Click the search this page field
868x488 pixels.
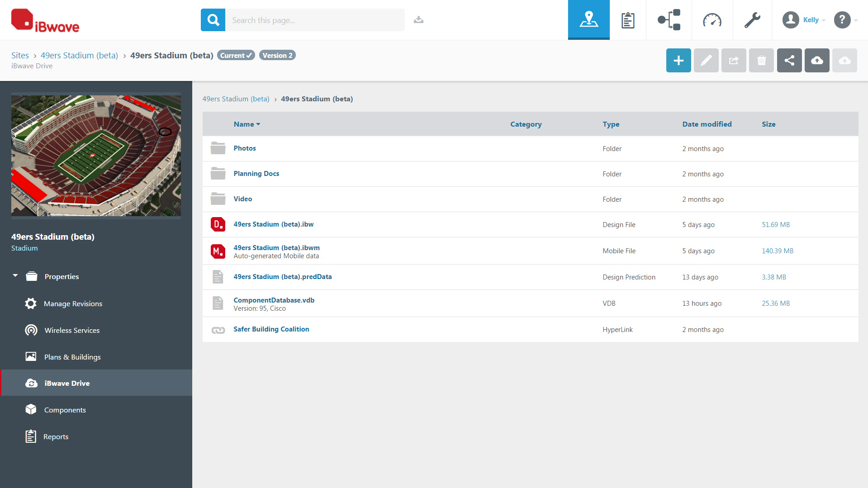pyautogui.click(x=315, y=20)
